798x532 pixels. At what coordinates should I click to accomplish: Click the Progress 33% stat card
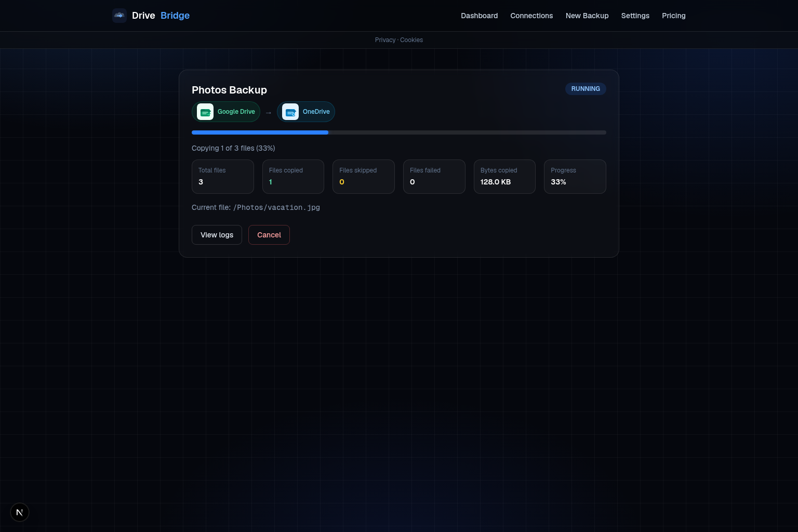tap(575, 177)
